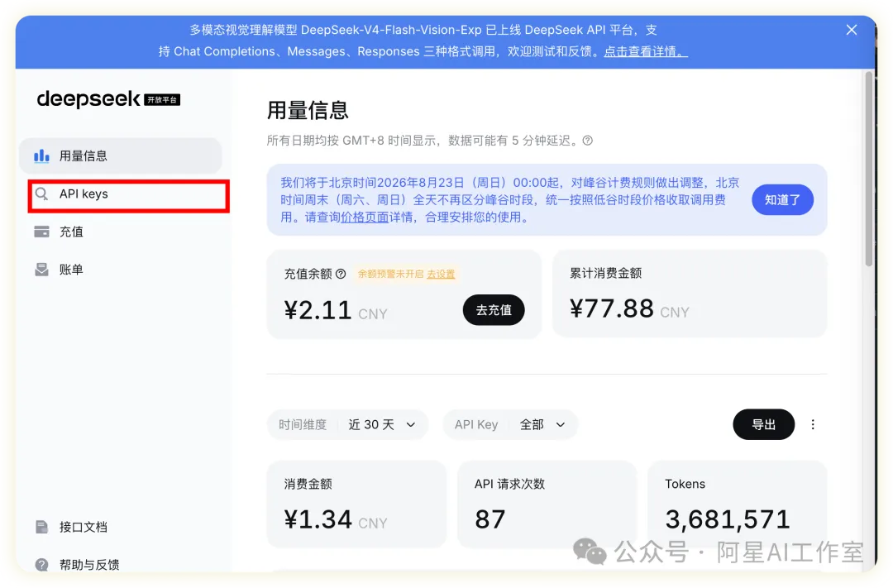893x588 pixels.
Task: Click the help icon after the GMT+8 note
Action: [x=588, y=141]
